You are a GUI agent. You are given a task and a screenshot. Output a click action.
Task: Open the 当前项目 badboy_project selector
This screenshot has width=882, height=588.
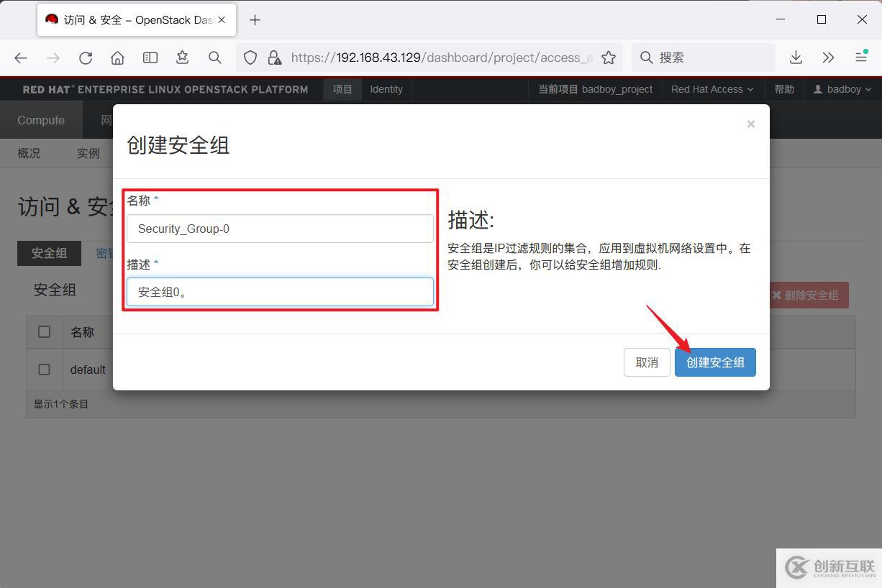596,89
